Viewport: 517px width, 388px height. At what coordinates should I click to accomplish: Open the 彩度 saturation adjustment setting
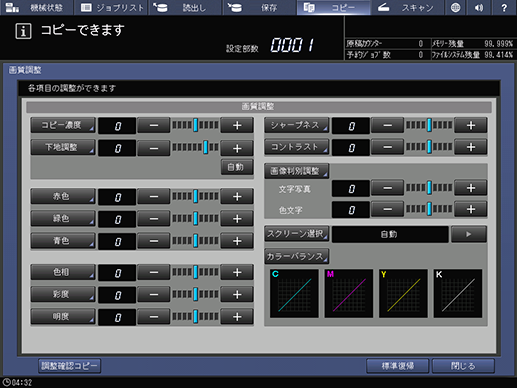[63, 294]
